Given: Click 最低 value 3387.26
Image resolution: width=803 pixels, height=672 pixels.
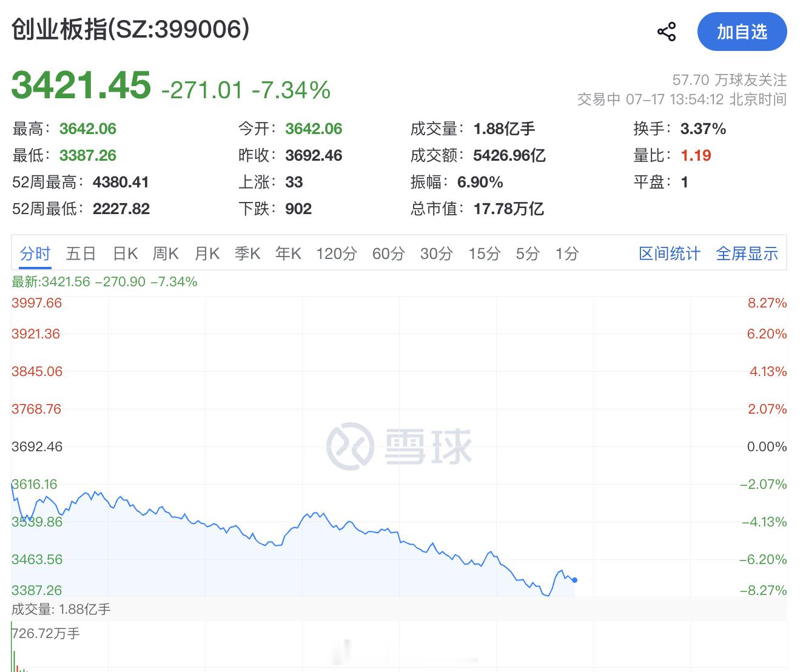Looking at the screenshot, I should pyautogui.click(x=88, y=155).
